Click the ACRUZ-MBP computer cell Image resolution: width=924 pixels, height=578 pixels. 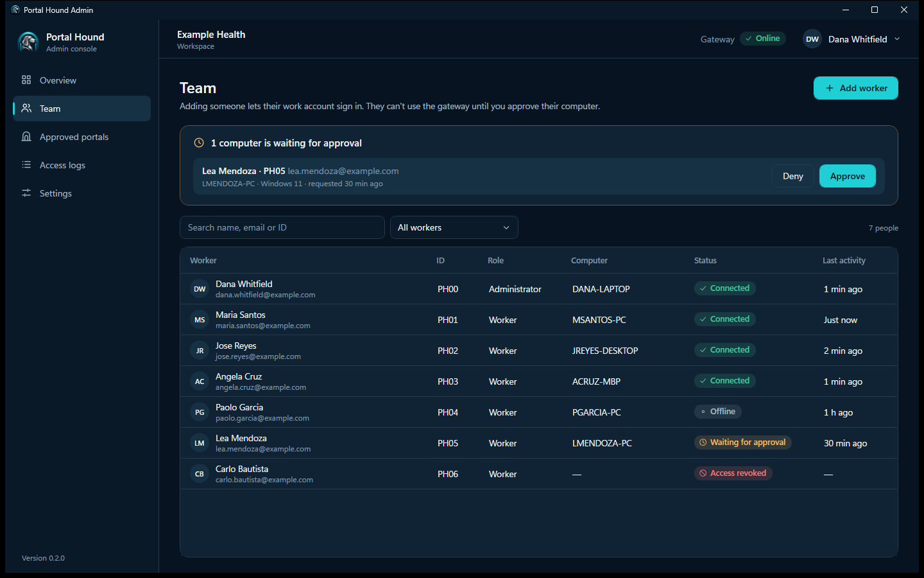coord(596,381)
